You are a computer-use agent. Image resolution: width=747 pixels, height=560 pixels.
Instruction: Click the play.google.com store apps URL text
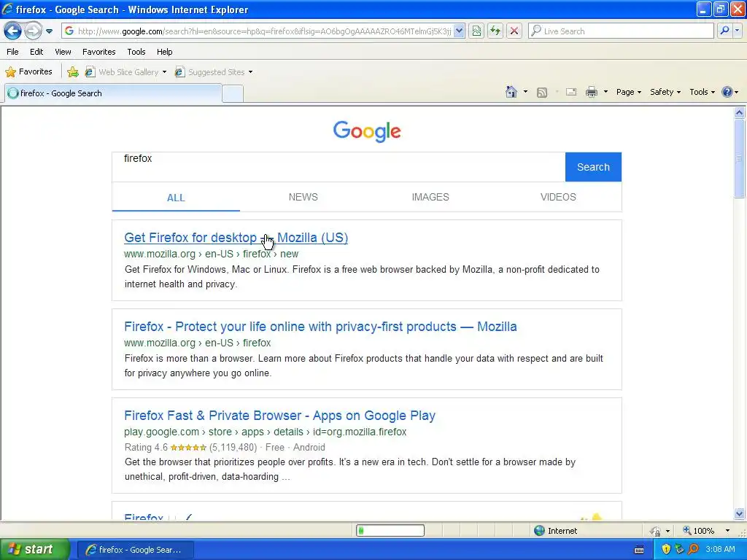(266, 432)
